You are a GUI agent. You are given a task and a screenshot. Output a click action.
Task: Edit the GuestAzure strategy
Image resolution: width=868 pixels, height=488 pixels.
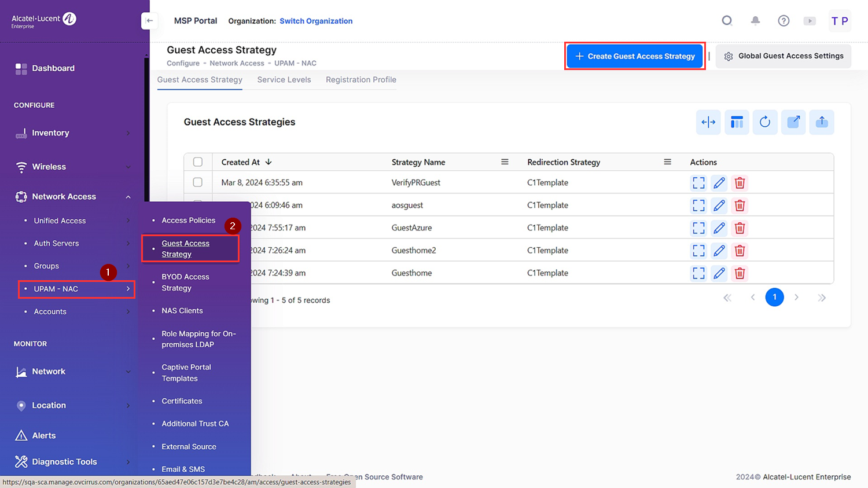tap(719, 228)
